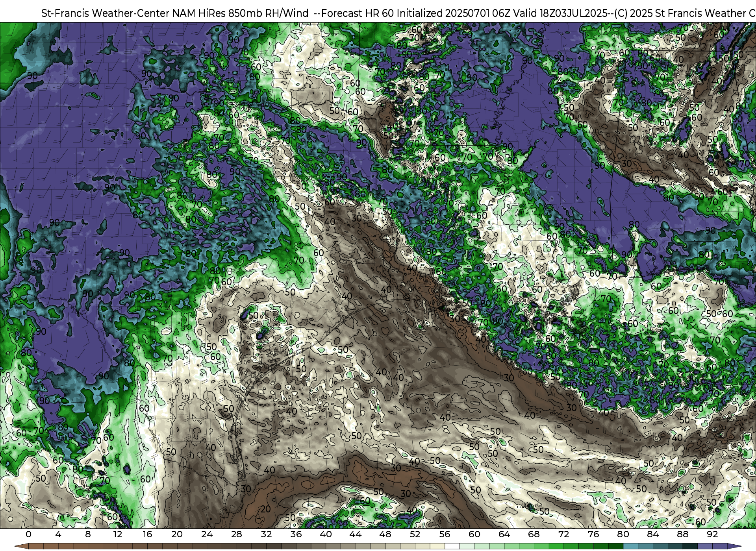Click the colorbar tick label 64
This screenshot has width=756, height=551.
click(x=504, y=534)
